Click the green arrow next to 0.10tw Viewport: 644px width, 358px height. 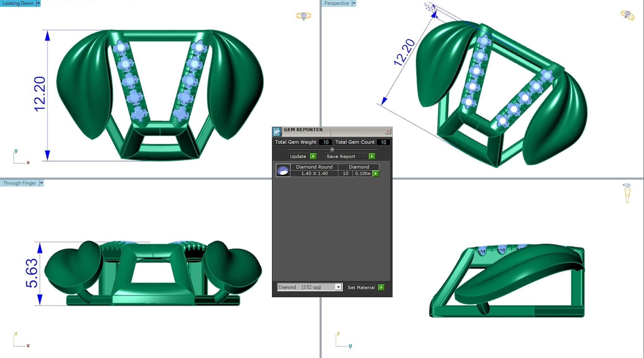tap(375, 173)
